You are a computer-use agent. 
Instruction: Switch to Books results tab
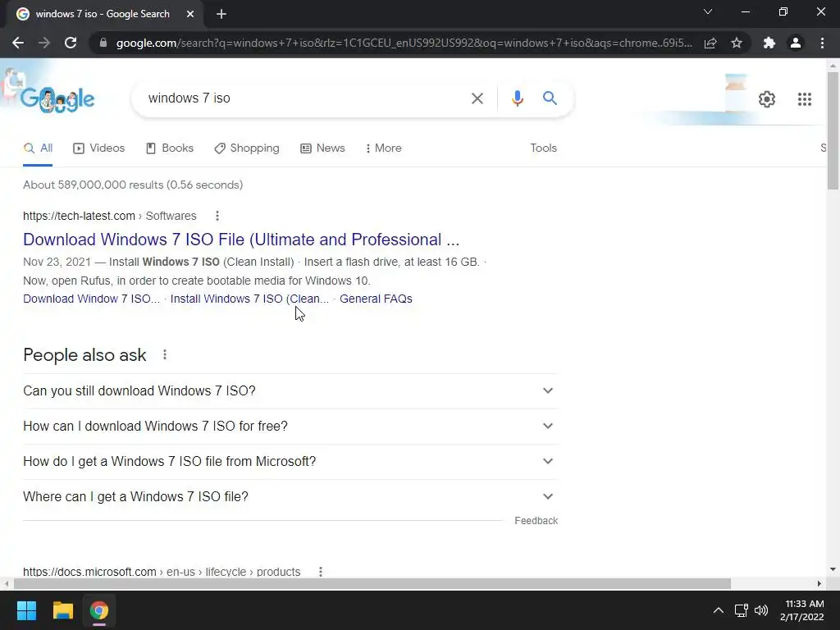pyautogui.click(x=170, y=148)
